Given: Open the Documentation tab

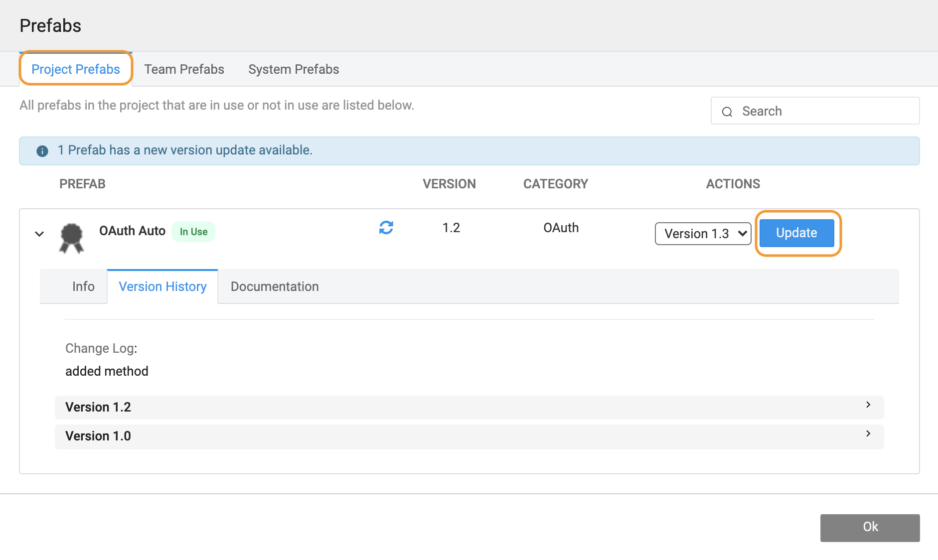Looking at the screenshot, I should point(275,286).
